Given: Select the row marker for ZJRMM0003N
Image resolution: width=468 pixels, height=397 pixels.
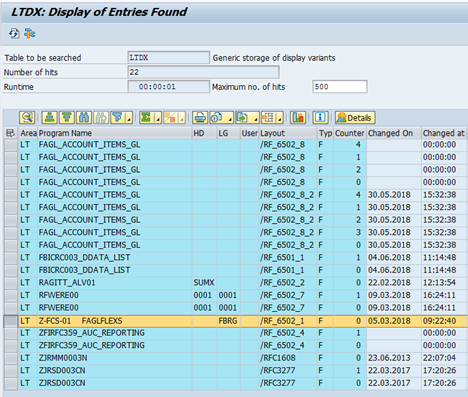Looking at the screenshot, I should [11, 358].
